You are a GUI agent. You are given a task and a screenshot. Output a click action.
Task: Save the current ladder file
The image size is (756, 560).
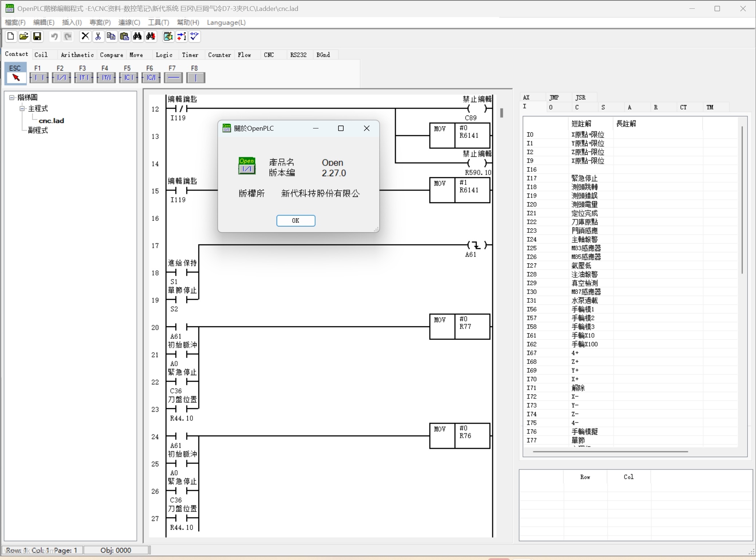(37, 36)
